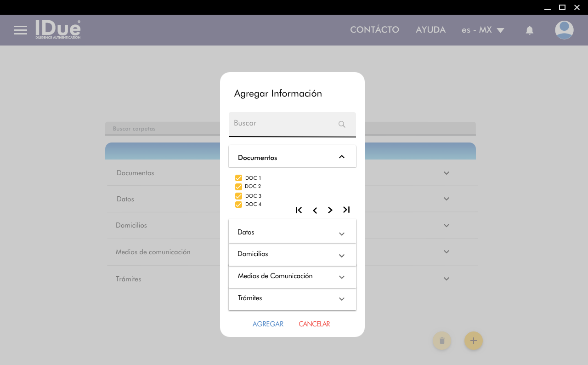Image resolution: width=588 pixels, height=365 pixels.
Task: Open the AYUDA menu item
Action: tap(430, 30)
